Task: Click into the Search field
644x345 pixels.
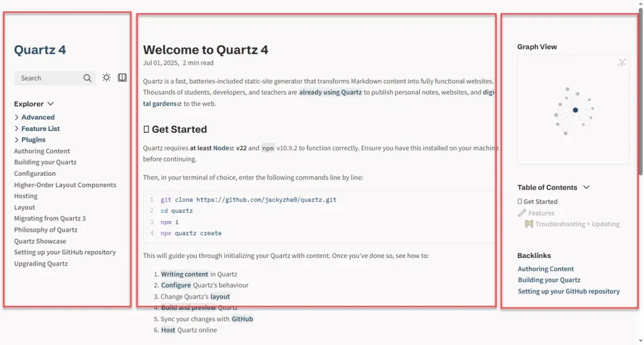Action: click(x=48, y=78)
